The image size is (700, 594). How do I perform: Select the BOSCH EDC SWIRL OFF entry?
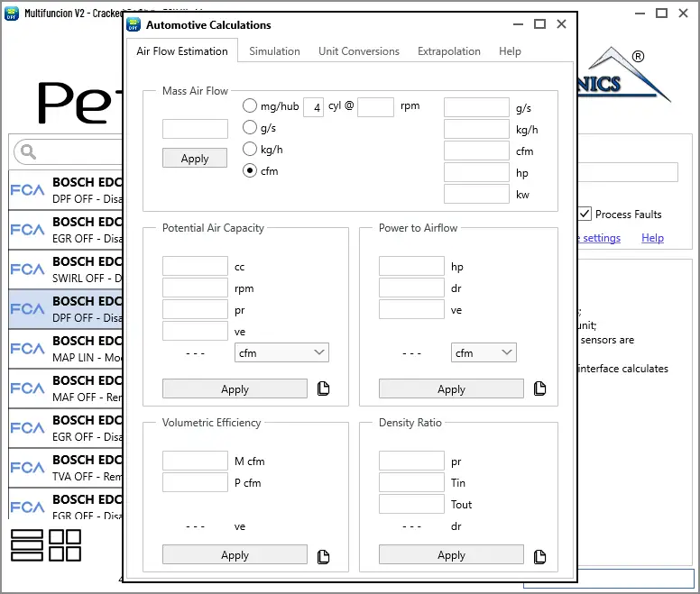tap(67, 270)
